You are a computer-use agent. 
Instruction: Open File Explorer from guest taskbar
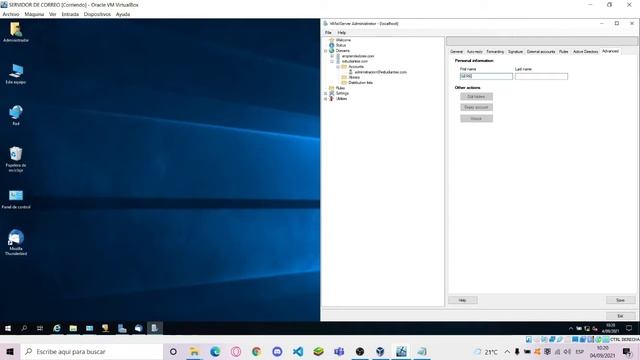pyautogui.click(x=73, y=328)
